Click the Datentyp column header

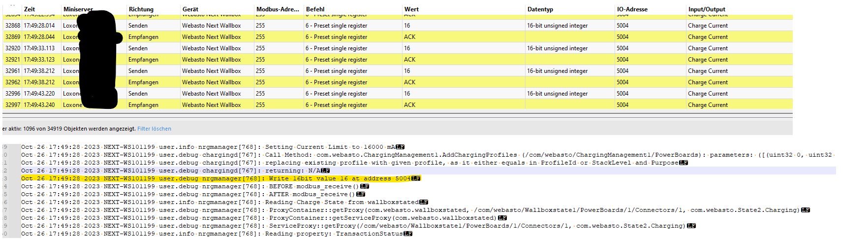pos(540,9)
